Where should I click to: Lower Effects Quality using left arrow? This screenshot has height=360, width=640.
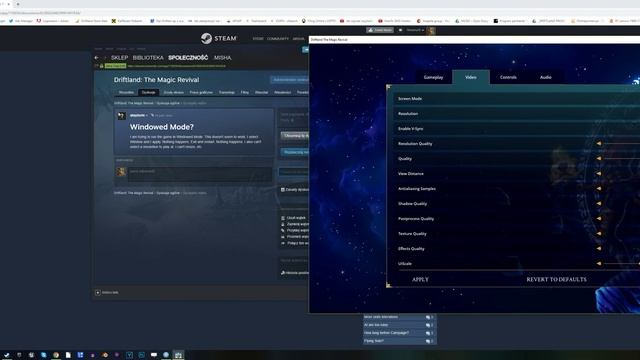(x=599, y=248)
